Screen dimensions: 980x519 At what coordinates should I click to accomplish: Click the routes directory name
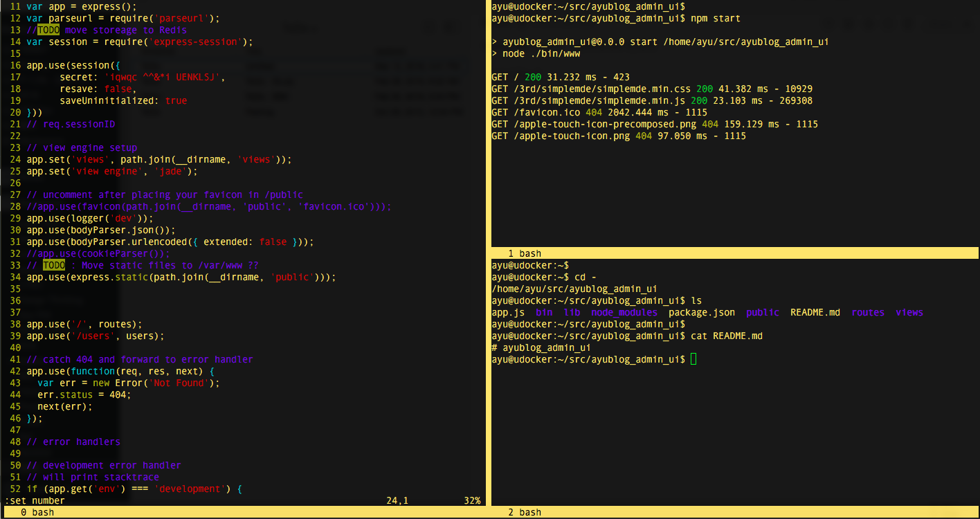(868, 312)
